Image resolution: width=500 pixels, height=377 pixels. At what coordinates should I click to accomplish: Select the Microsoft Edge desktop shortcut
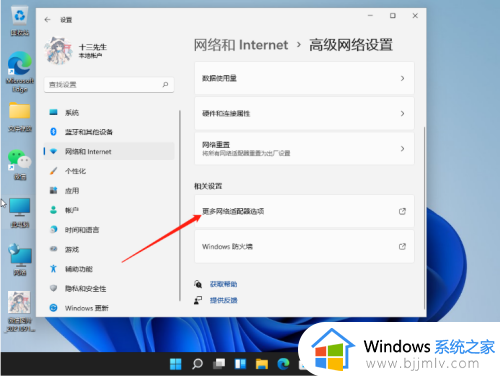tap(20, 72)
